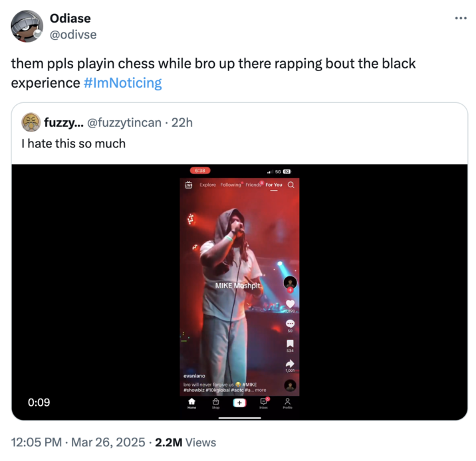The height and width of the screenshot is (461, 476).
Task: Bookmark the TikTok with the save icon
Action: tap(290, 343)
